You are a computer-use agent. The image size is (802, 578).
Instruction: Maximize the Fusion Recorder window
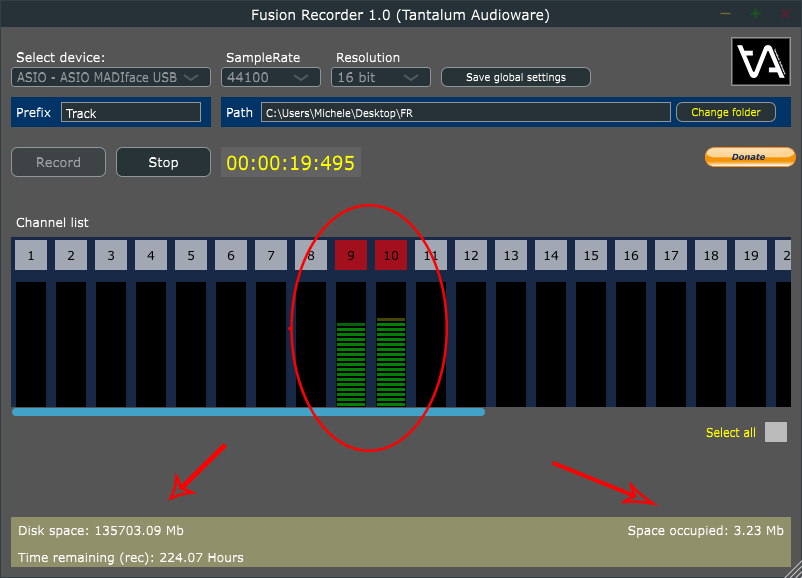tap(755, 14)
